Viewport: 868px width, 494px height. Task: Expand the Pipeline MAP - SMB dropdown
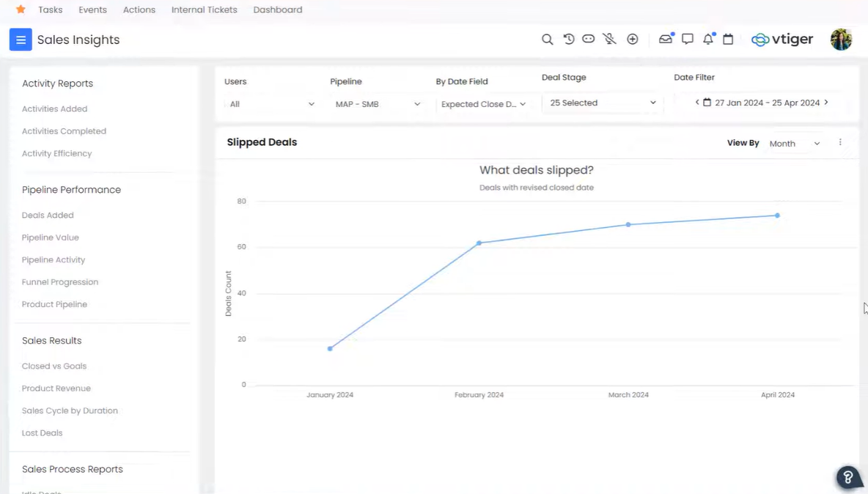(378, 104)
